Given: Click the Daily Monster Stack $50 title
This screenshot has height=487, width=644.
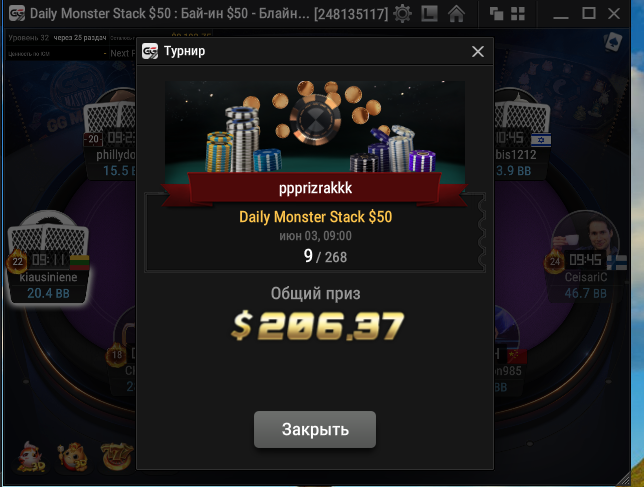Looking at the screenshot, I should 315,217.
